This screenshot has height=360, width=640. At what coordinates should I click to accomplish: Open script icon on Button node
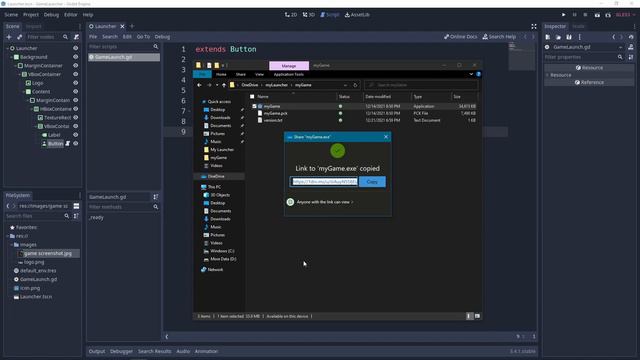tap(68, 144)
